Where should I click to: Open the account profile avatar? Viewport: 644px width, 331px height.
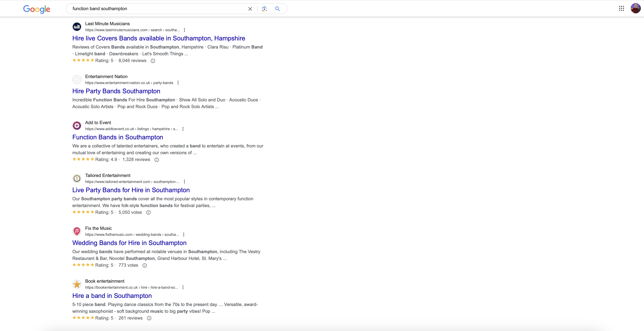pos(636,8)
